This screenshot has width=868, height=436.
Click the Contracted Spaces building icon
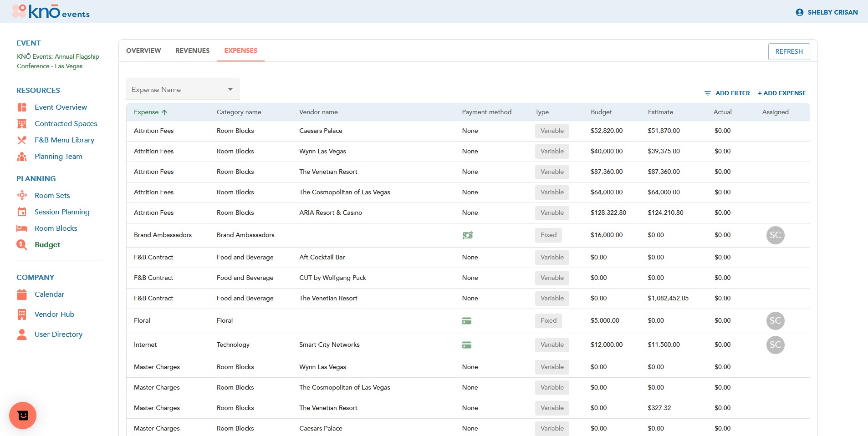click(x=22, y=124)
